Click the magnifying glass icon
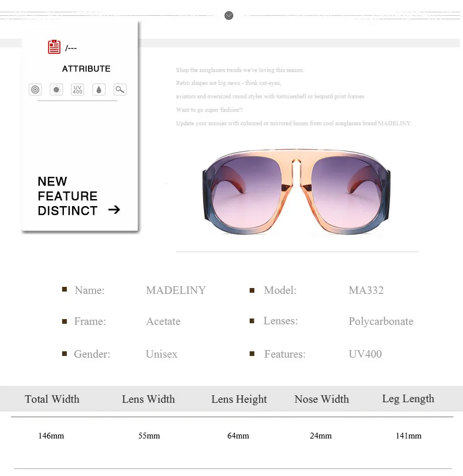Screen dimensions: 463x476 click(120, 90)
